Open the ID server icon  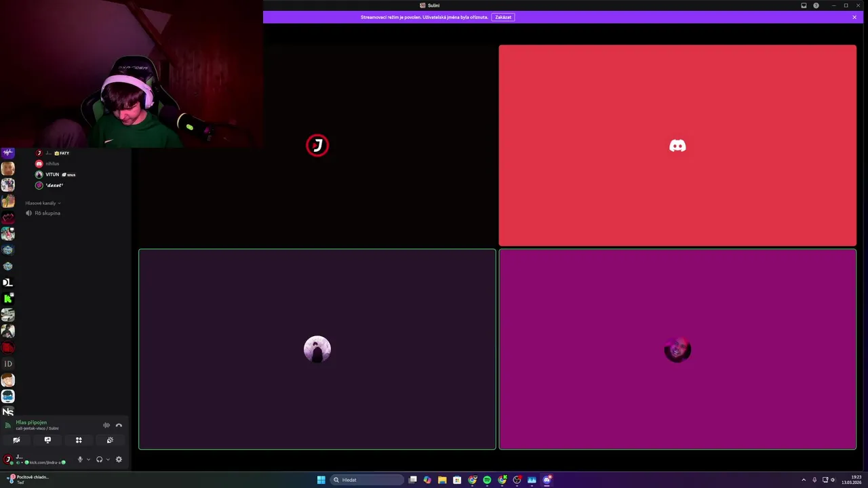[8, 364]
